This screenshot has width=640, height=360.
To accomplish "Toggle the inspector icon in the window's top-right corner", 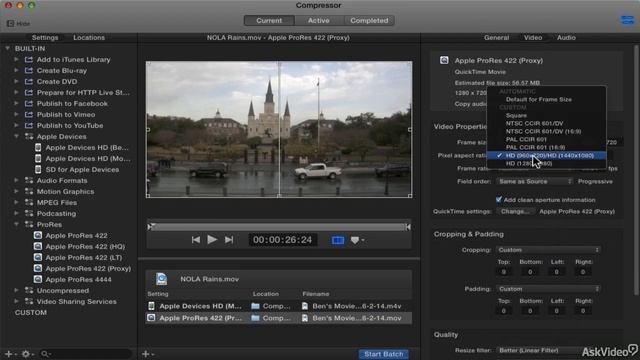I will coord(627,20).
